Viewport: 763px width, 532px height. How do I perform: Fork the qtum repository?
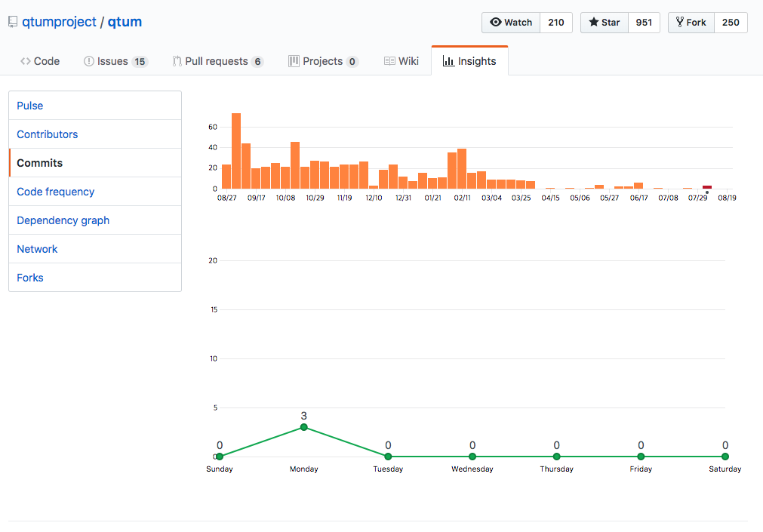[691, 23]
